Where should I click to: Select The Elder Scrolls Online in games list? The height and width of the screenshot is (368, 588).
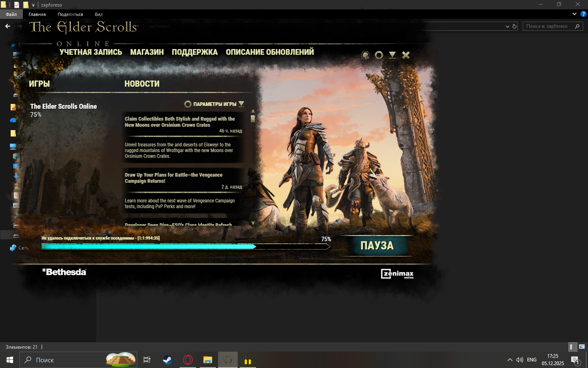point(63,106)
